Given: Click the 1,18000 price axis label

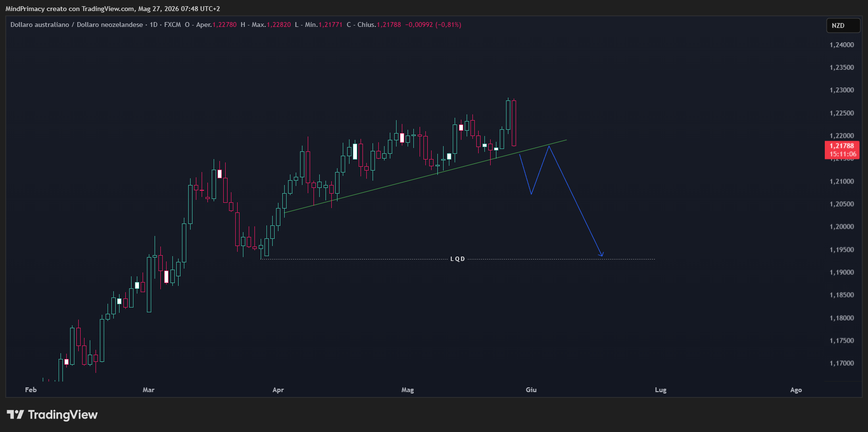Looking at the screenshot, I should pyautogui.click(x=842, y=318).
